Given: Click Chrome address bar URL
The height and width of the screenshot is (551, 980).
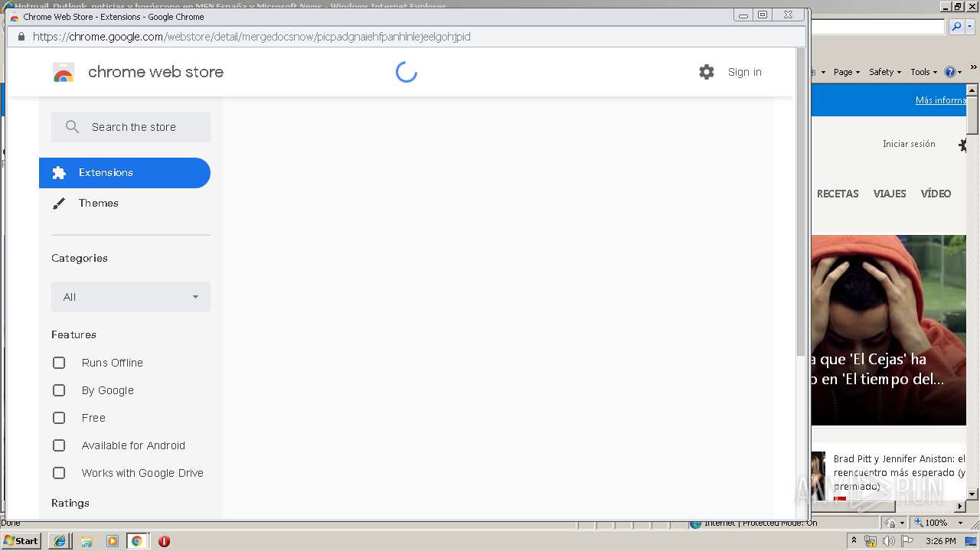Looking at the screenshot, I should coord(252,37).
